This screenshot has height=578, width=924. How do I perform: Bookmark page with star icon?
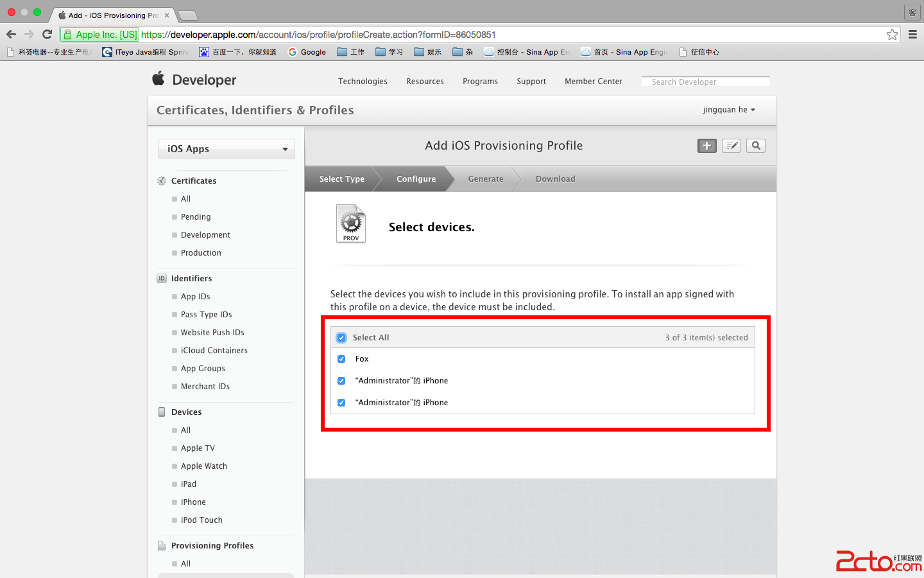892,35
